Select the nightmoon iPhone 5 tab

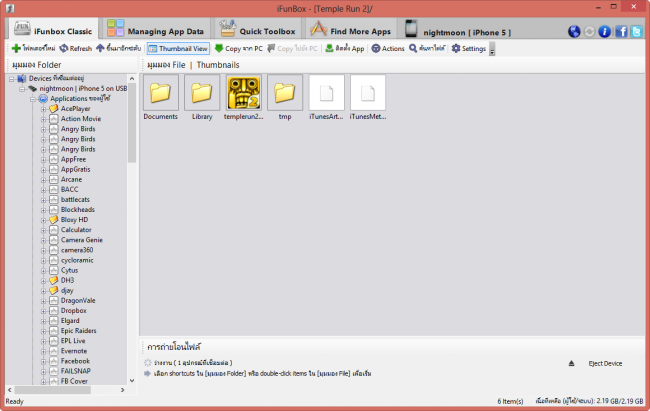pyautogui.click(x=458, y=30)
